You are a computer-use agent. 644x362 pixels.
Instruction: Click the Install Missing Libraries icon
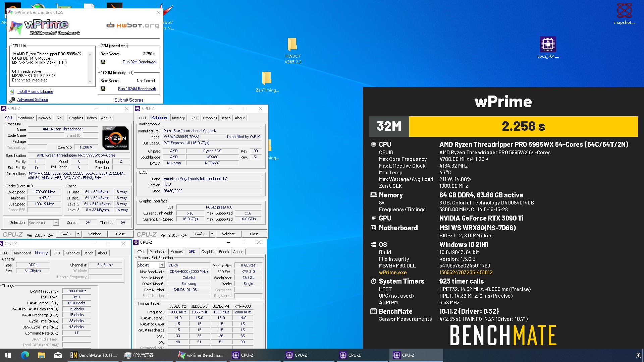(12, 92)
